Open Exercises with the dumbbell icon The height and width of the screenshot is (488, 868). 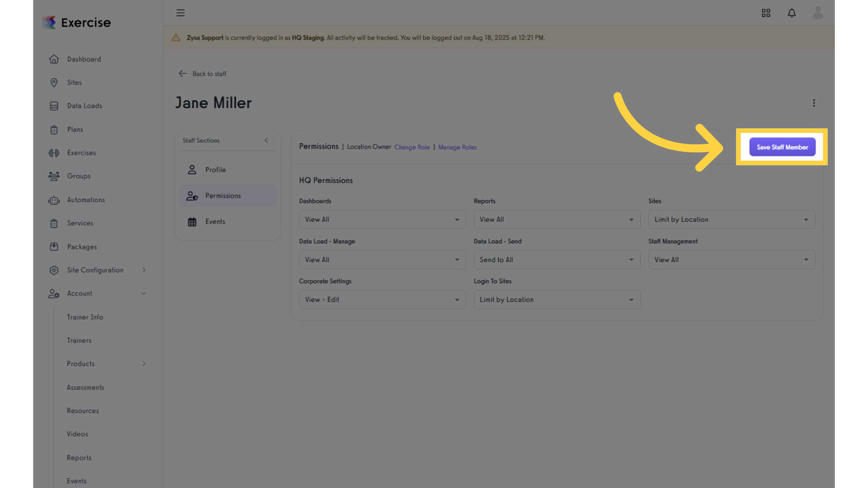(x=54, y=153)
